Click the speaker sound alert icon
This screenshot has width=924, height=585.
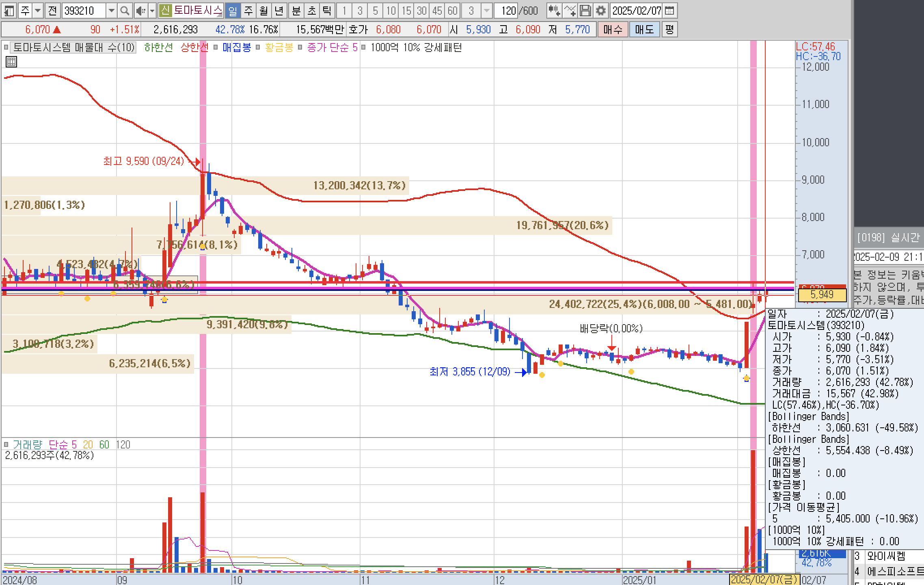[140, 11]
